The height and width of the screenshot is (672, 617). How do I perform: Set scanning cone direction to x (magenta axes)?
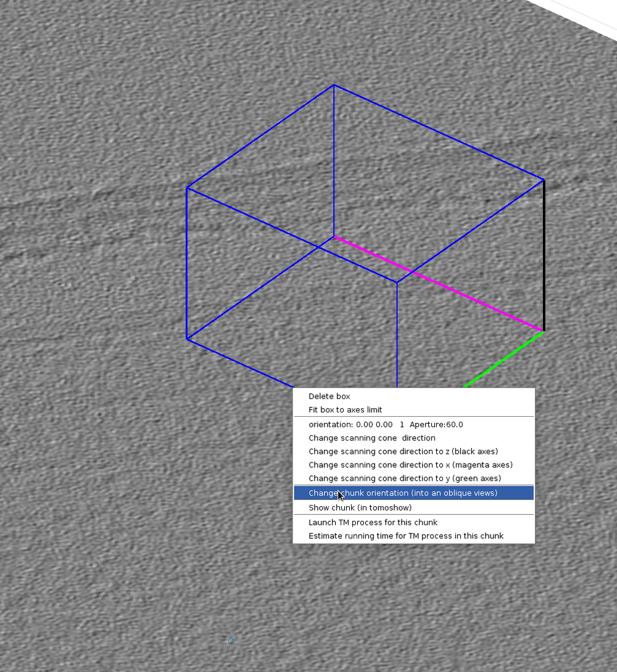coord(410,465)
